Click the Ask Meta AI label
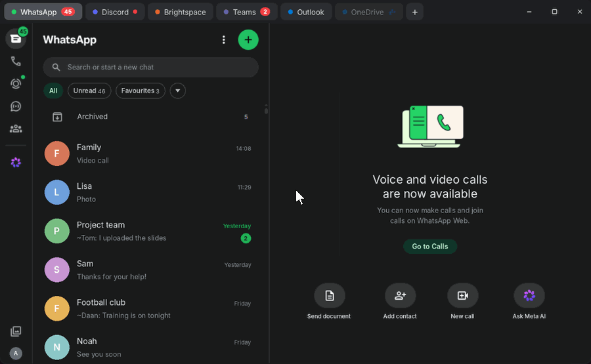Viewport: 591px width, 364px height. tap(529, 316)
